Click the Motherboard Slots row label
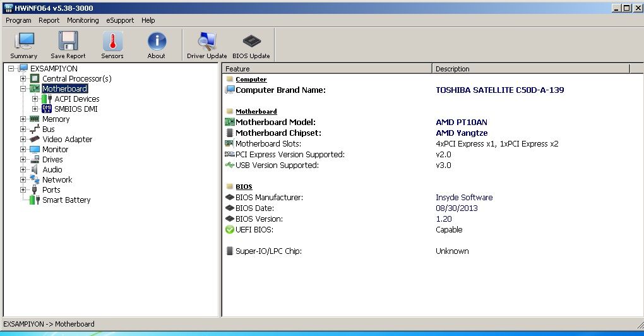 [x=268, y=144]
